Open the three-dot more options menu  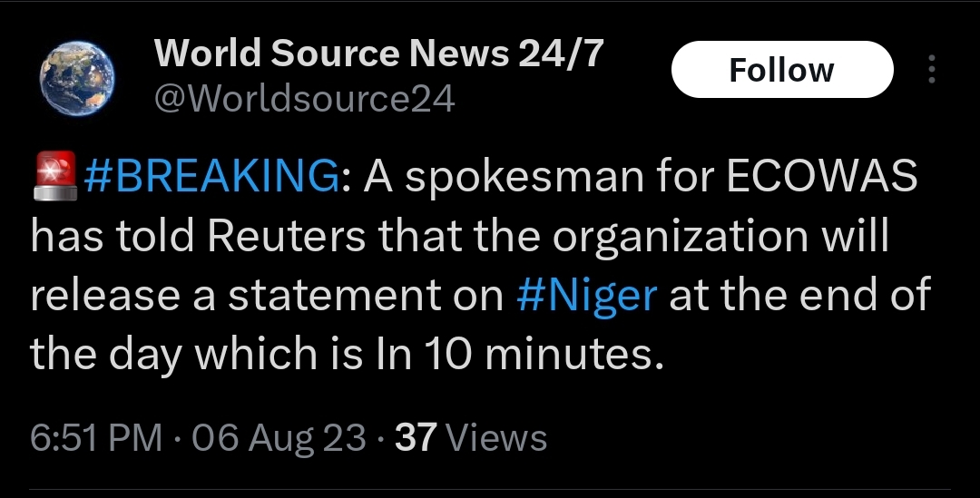932,71
